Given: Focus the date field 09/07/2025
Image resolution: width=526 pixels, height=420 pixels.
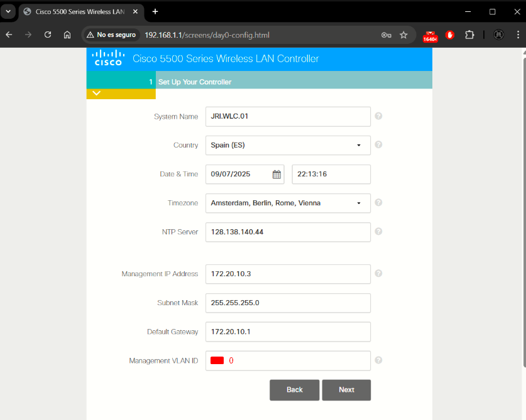Looking at the screenshot, I should 245,174.
